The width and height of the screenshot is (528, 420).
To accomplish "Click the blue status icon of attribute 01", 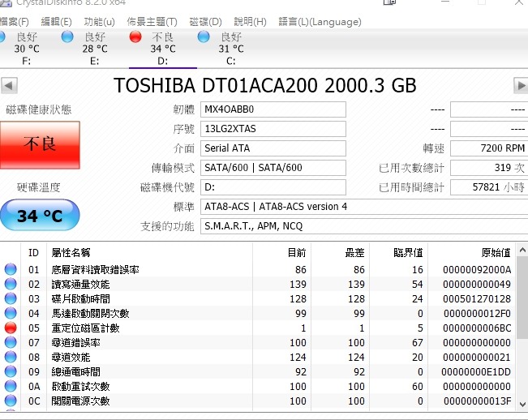I will coord(11,269).
